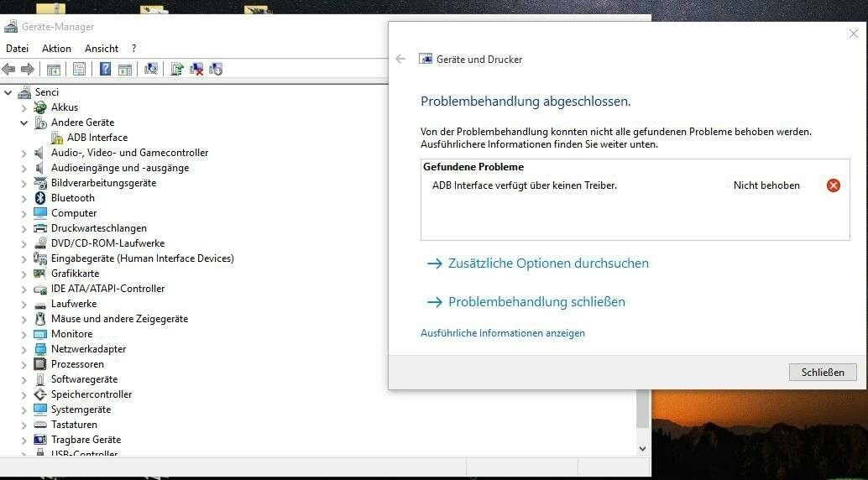This screenshot has width=868, height=480.
Task: Click the ADB Interface warning icon
Action: coord(57,138)
